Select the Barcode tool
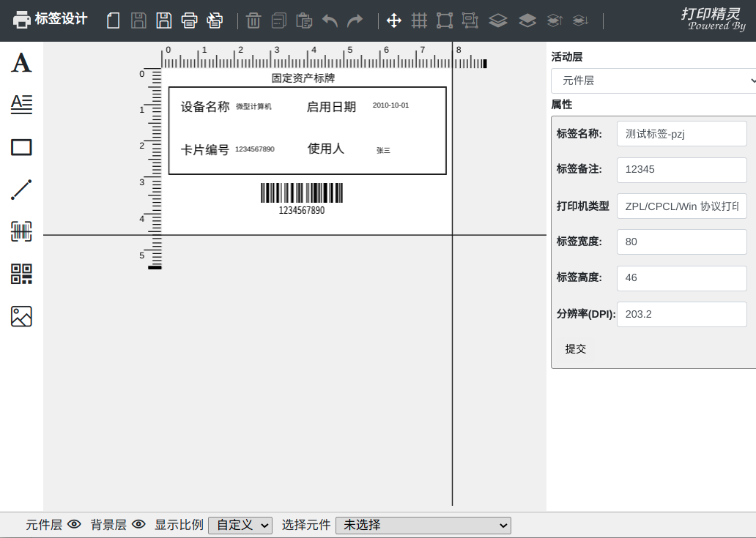The height and width of the screenshot is (538, 756). pos(21,231)
